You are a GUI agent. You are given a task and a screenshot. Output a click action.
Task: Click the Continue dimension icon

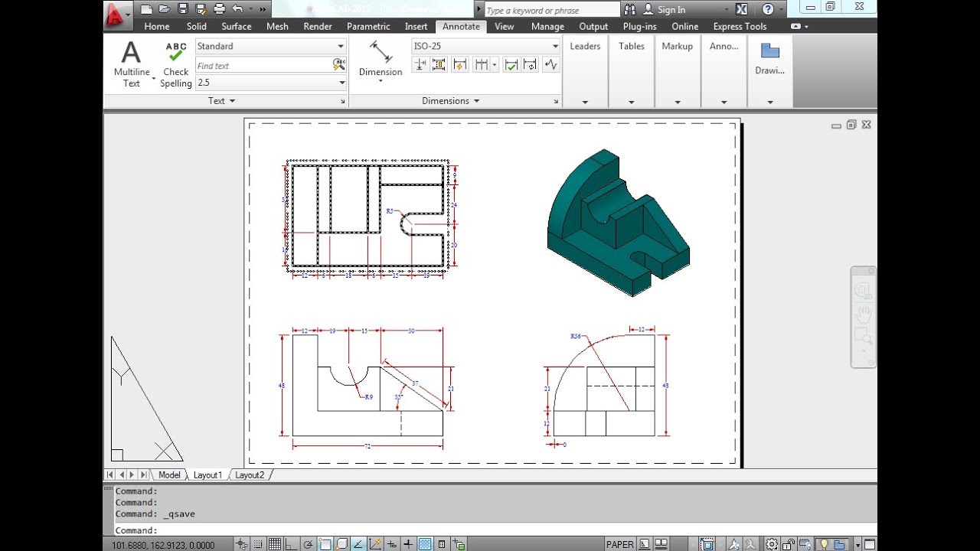point(481,65)
